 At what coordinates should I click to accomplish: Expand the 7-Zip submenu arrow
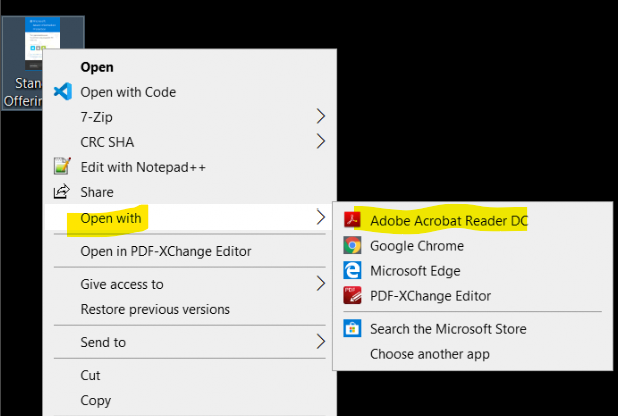[x=321, y=117]
